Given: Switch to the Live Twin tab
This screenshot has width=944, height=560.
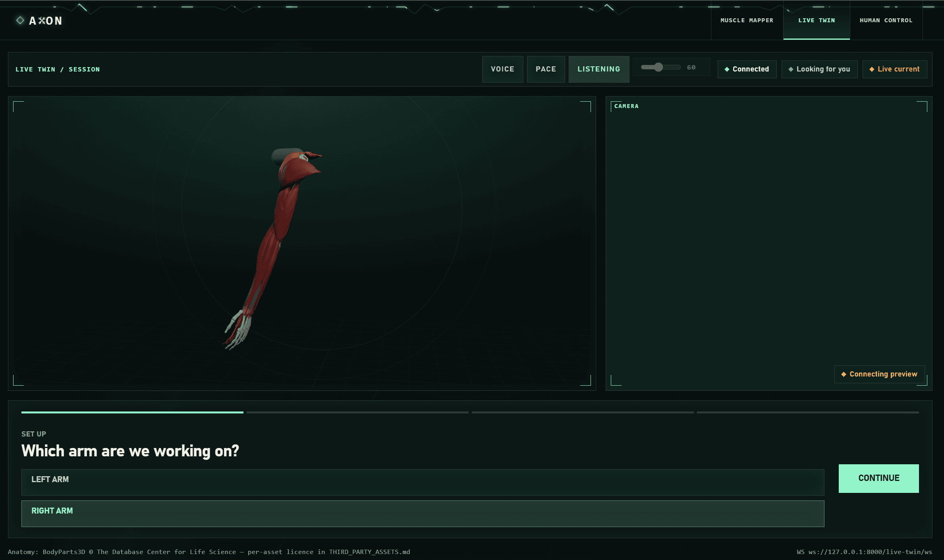Looking at the screenshot, I should (x=817, y=20).
